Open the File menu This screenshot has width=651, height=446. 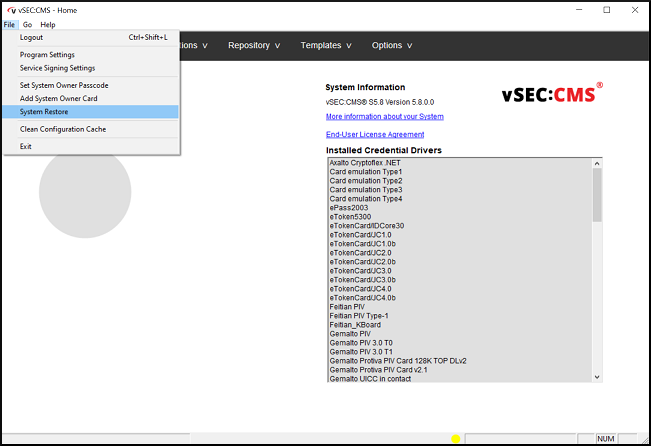pos(9,25)
